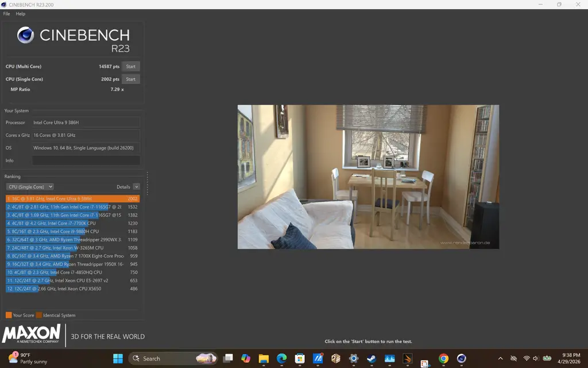Open File Explorer from the taskbar
Viewport: 588px width, 368px height.
[264, 359]
